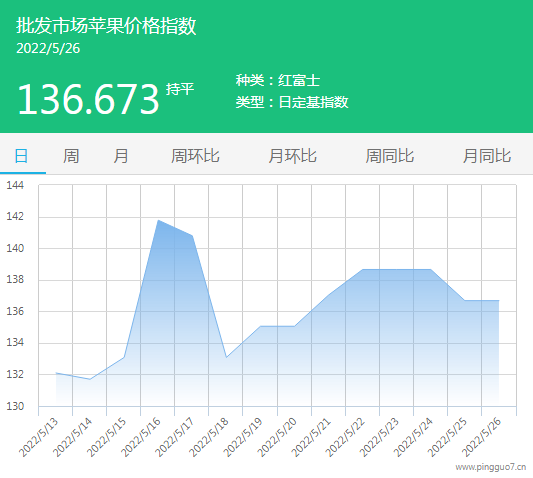Click the 持平 status indicator
The width and height of the screenshot is (533, 478).
coord(180,89)
